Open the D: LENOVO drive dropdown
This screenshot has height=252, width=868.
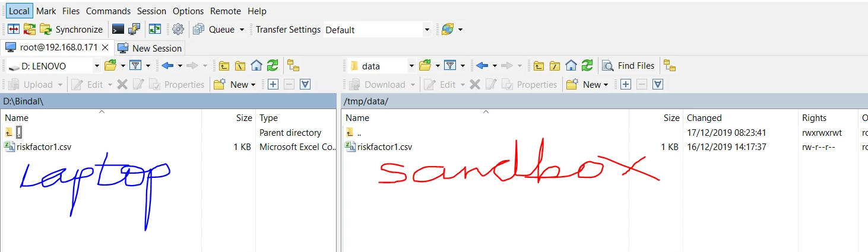click(x=97, y=66)
